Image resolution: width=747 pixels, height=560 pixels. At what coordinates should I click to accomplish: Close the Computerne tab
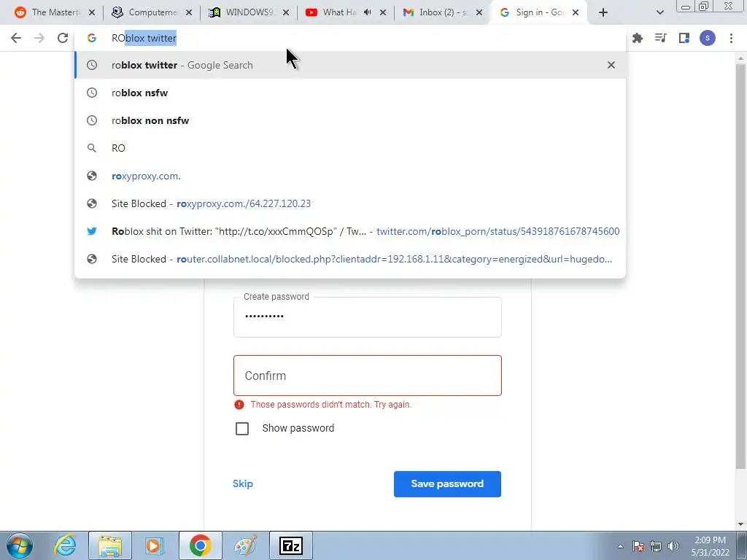[189, 13]
